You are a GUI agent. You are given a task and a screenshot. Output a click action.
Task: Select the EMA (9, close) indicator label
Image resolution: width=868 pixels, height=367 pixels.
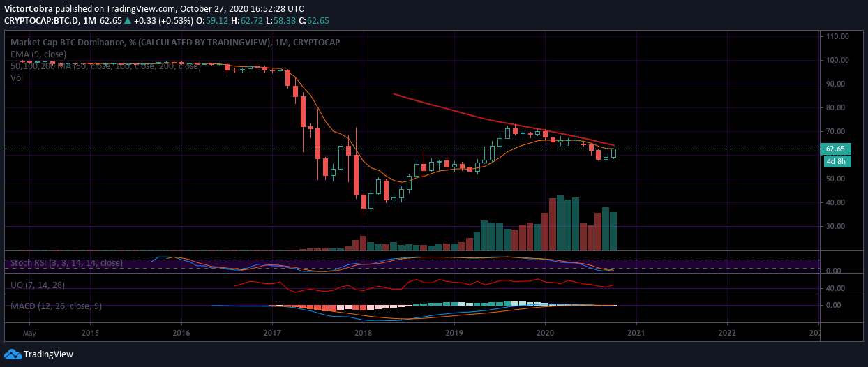38,54
